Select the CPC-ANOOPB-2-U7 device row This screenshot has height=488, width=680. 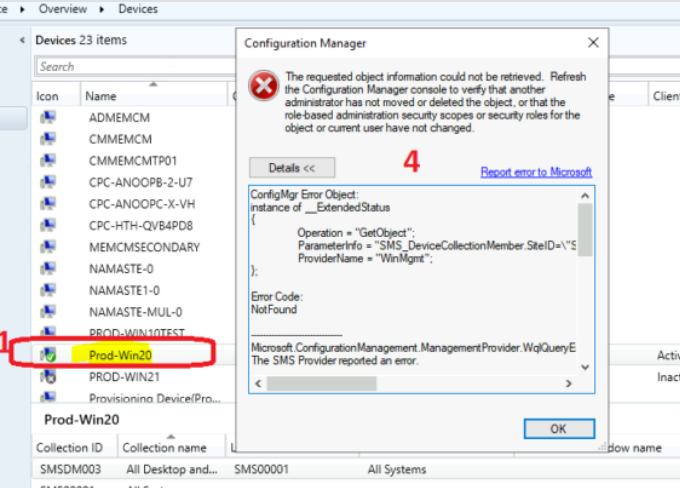[134, 182]
